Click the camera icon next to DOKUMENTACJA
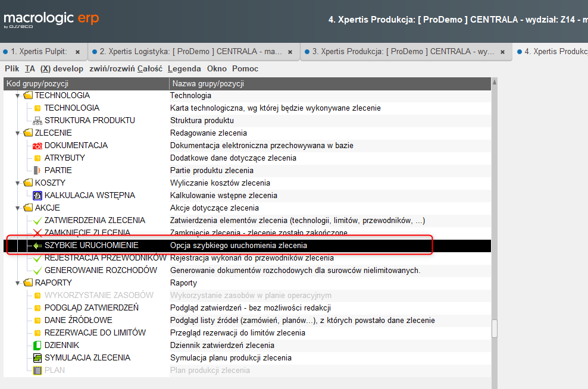Viewport: 588px width, 389px height. click(37, 146)
